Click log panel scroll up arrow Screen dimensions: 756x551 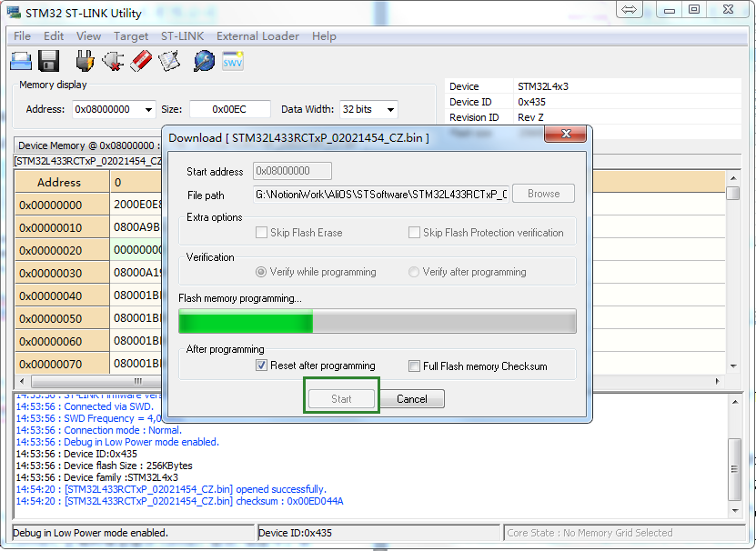point(735,402)
